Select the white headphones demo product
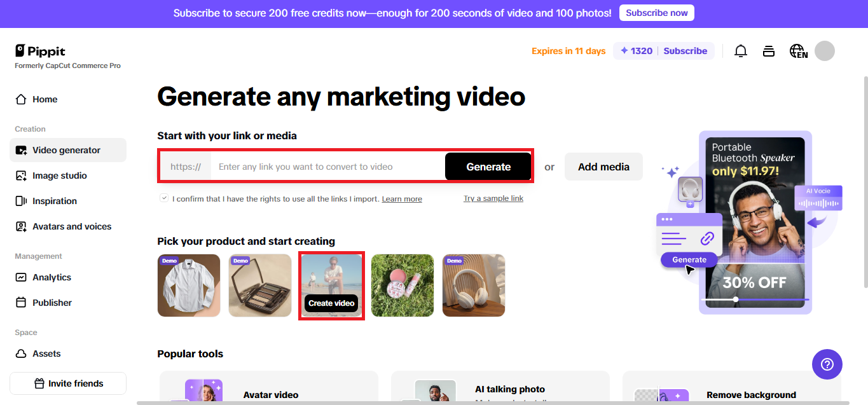 click(x=474, y=285)
